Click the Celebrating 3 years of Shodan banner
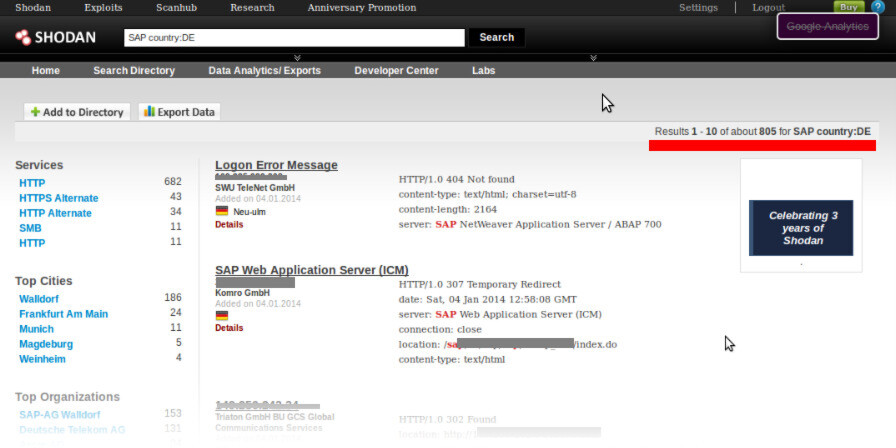 pyautogui.click(x=801, y=228)
